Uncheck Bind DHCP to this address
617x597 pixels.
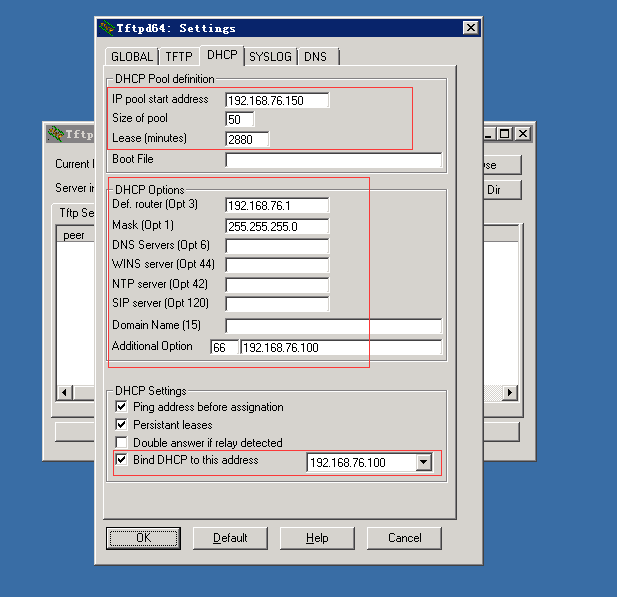point(121,460)
